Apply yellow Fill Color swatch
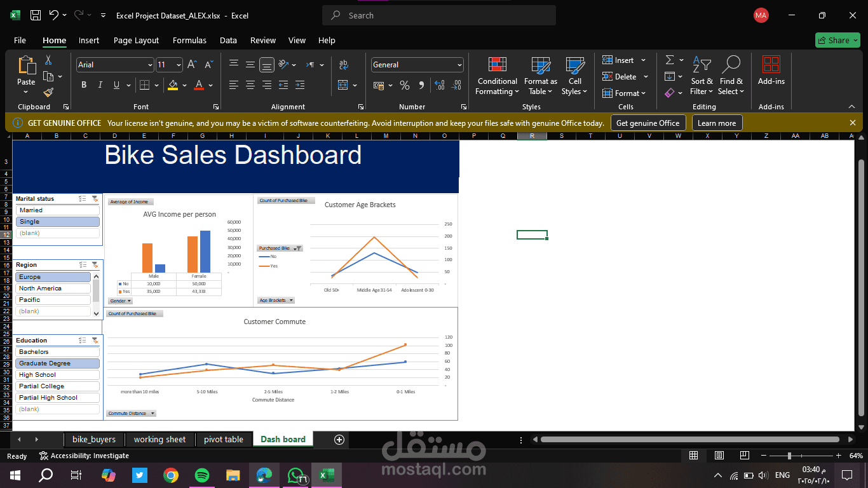This screenshot has width=868, height=488. pos(173,85)
